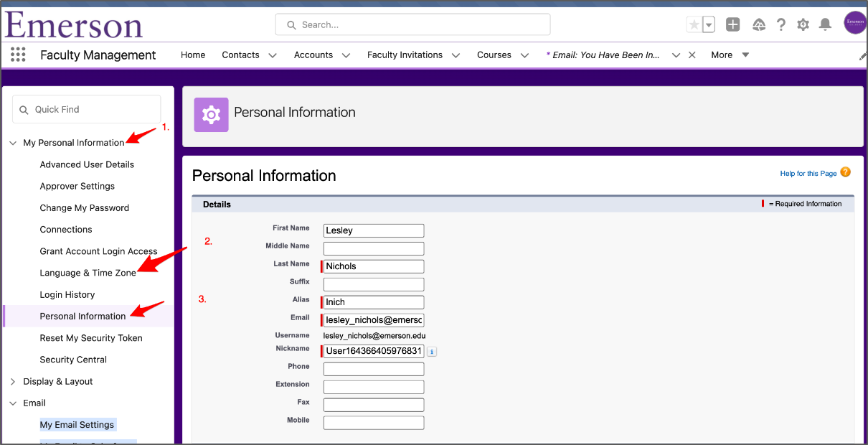Open My Email Settings
868x445 pixels.
[77, 425]
